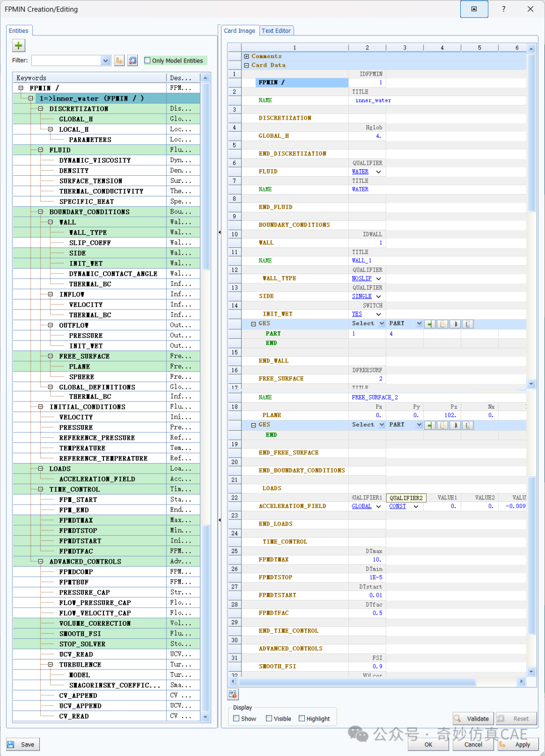This screenshot has width=545, height=756.
Task: Click the third tool icon in second GES row
Action: click(455, 425)
